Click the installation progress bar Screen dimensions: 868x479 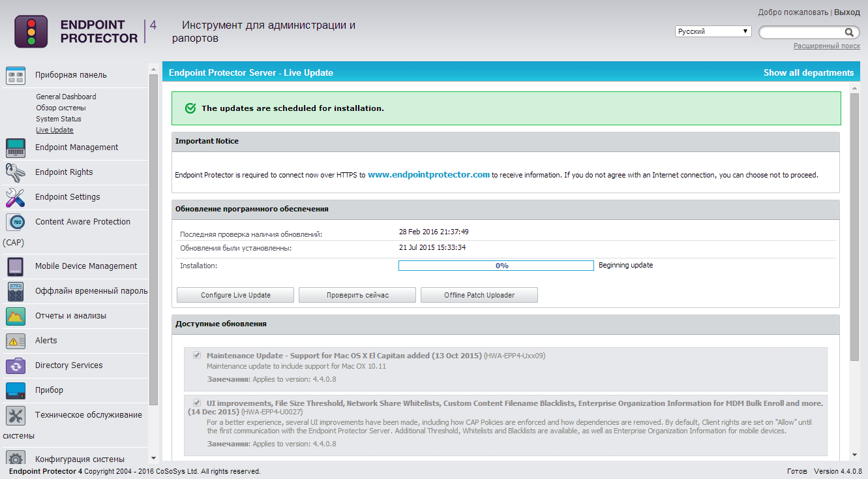[496, 266]
